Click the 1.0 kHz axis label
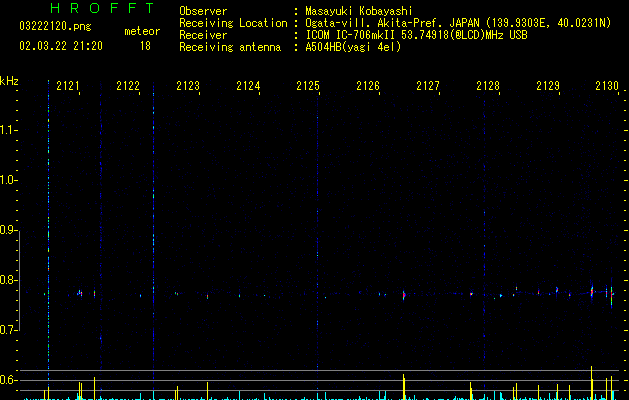This screenshot has height=400, width=629. pyautogui.click(x=8, y=180)
